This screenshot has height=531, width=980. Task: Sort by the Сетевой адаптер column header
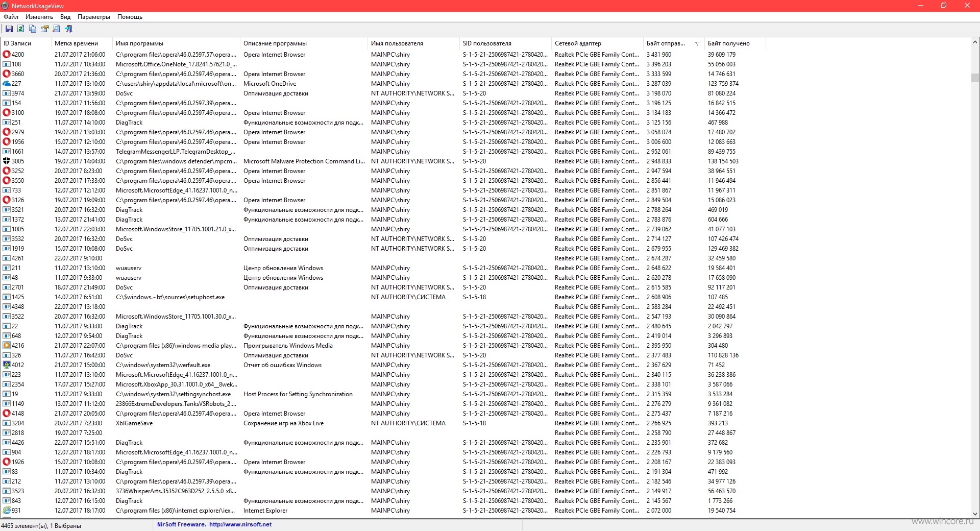pos(597,43)
